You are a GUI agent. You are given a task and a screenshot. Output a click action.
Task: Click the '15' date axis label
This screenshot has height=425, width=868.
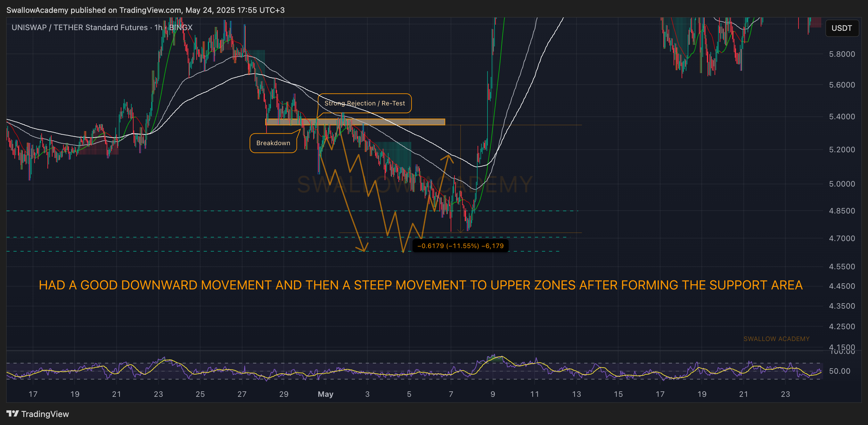(x=618, y=394)
